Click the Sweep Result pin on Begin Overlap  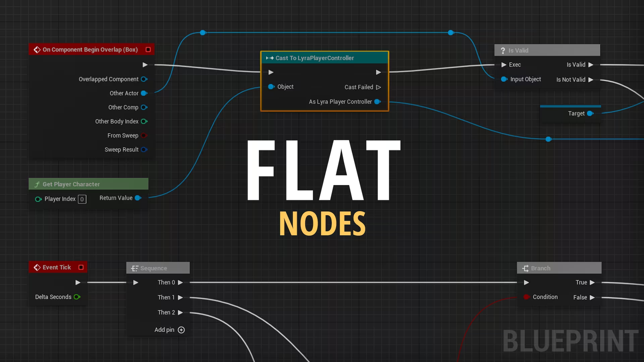[x=145, y=149]
